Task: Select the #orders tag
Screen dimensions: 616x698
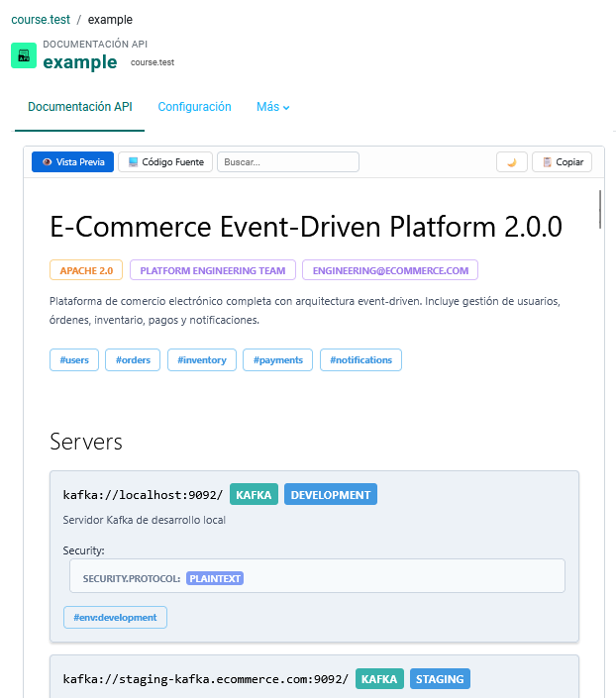Action: (x=133, y=359)
